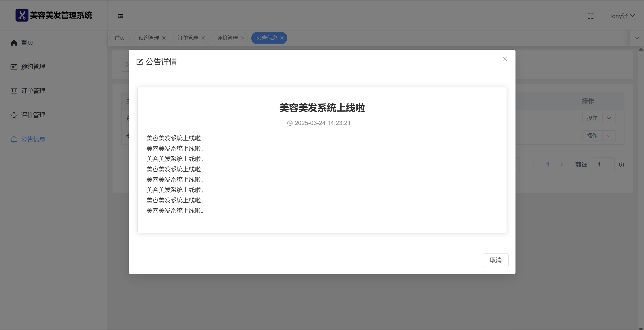Click the 订单管理 sidebar icon
This screenshot has width=644, height=330.
[x=14, y=91]
